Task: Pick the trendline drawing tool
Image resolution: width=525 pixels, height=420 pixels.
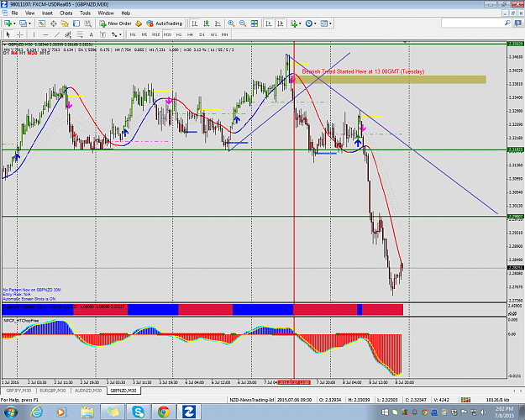Action: (57, 34)
